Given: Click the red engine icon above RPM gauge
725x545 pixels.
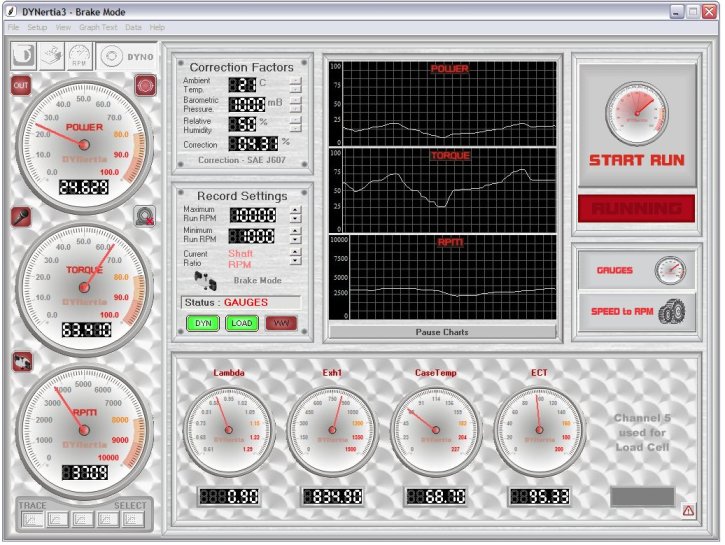Looking at the screenshot, I should (22, 362).
